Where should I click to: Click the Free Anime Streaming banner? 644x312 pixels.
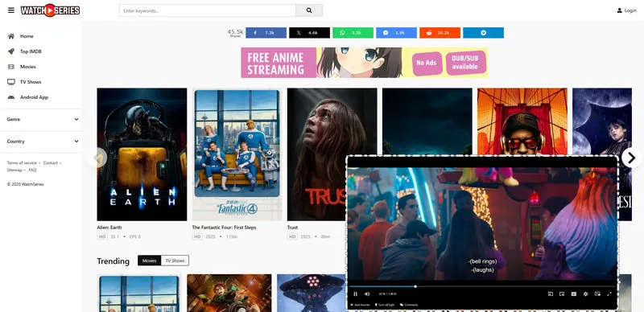365,63
